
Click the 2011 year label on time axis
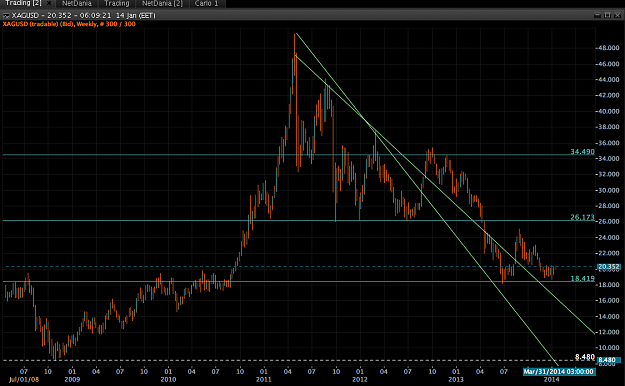(x=263, y=379)
